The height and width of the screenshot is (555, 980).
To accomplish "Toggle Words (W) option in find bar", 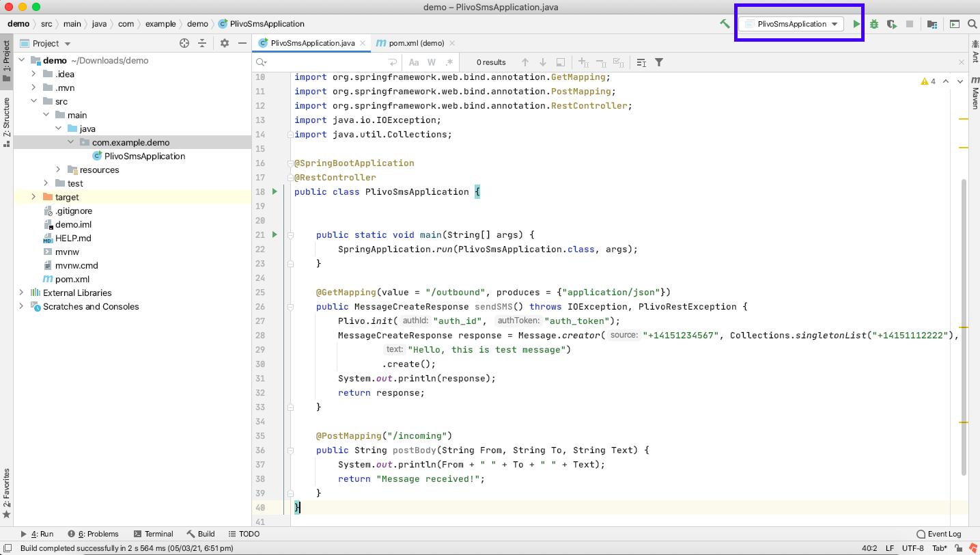I will pos(432,62).
